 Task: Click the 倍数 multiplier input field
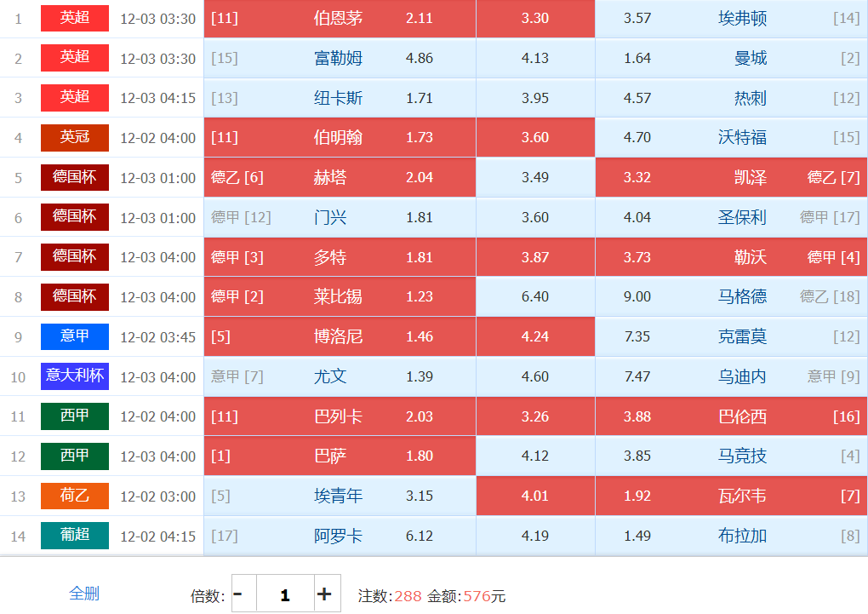[284, 594]
